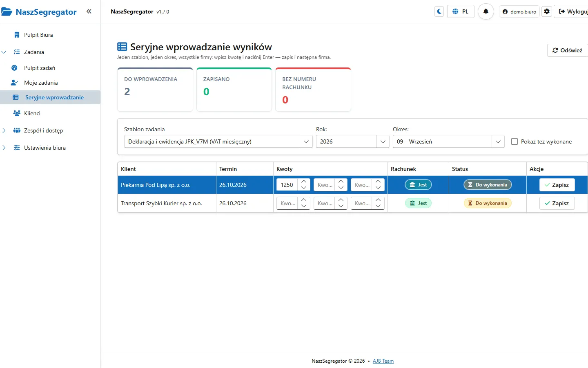The width and height of the screenshot is (588, 368).
Task: Click the Odśwież refresh button
Action: click(568, 50)
